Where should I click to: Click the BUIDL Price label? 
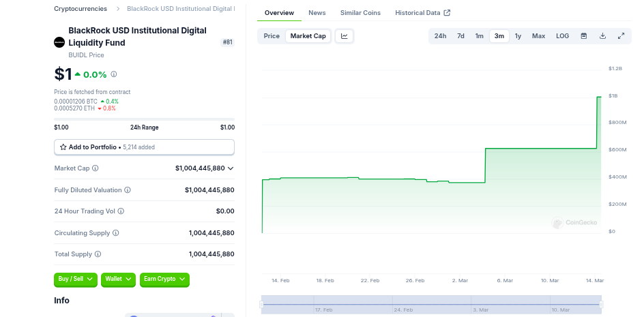pyautogui.click(x=86, y=55)
